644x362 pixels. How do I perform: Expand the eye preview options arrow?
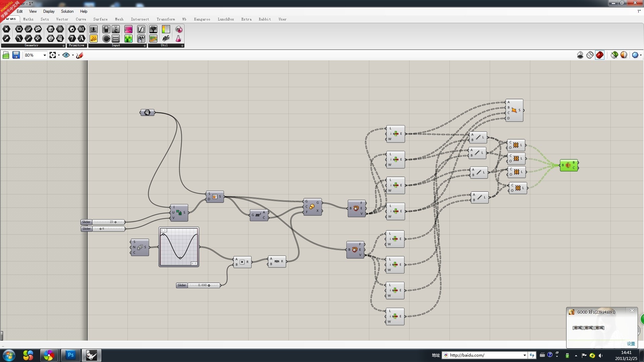tap(73, 55)
